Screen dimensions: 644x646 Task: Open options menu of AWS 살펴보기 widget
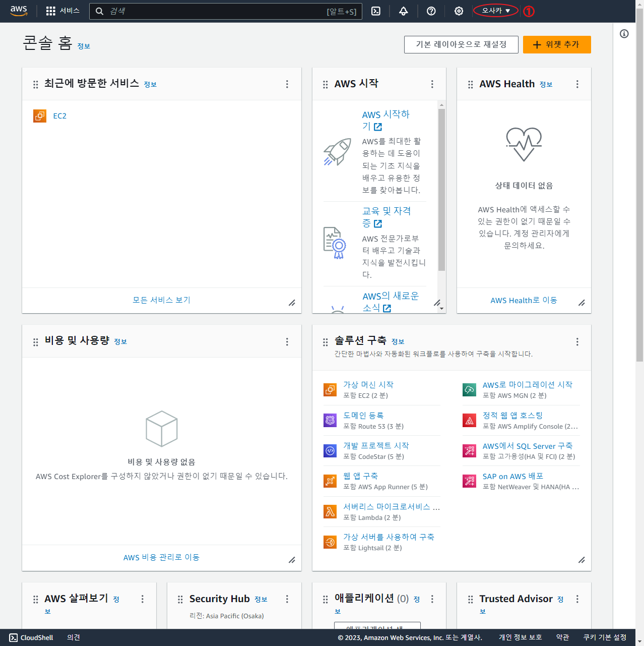(143, 599)
